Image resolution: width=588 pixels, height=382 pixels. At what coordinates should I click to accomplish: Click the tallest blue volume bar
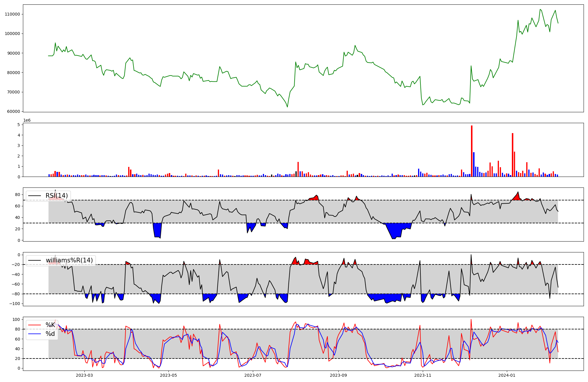(474, 165)
